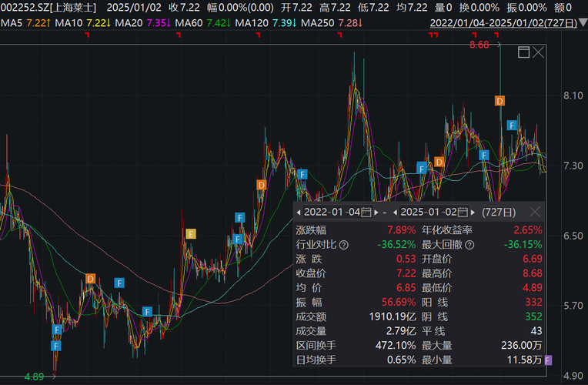
Task: Click the stock title 002252.SZ[上海莱士]
Action: click(x=48, y=8)
